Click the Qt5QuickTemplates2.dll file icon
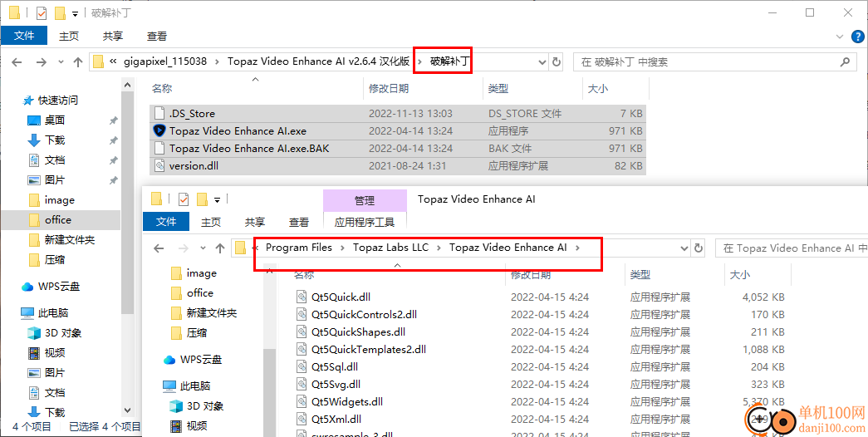 tap(302, 350)
